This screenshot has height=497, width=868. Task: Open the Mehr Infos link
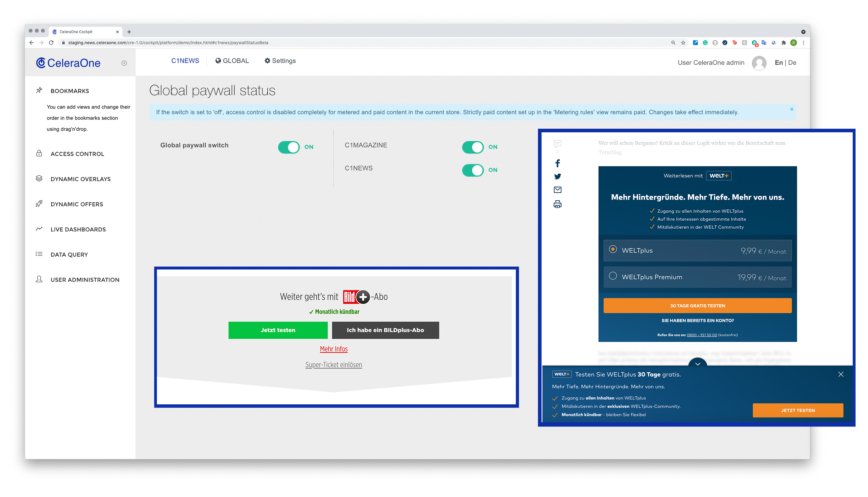click(x=334, y=349)
